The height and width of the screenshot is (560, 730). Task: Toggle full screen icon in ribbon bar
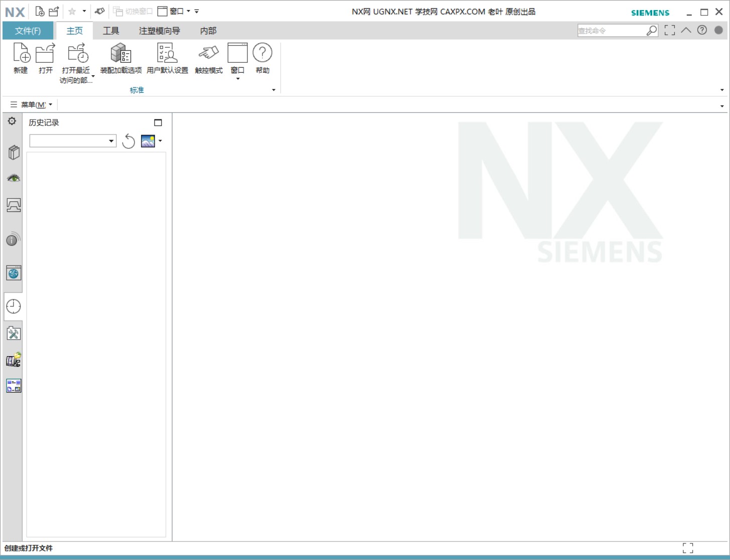[x=670, y=31]
